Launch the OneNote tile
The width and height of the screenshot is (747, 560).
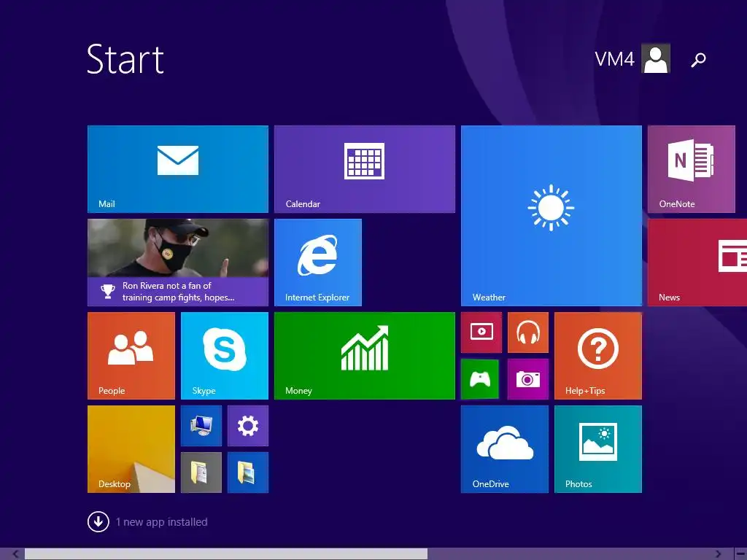[x=692, y=169]
